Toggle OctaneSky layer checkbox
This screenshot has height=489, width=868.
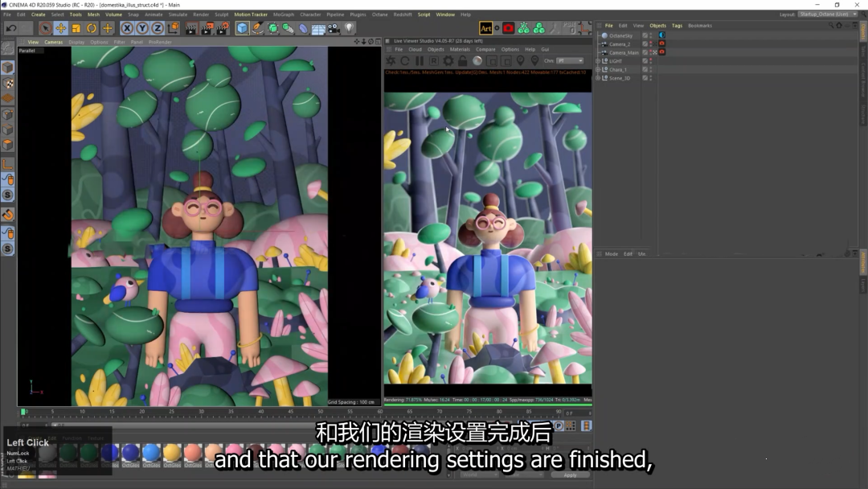coord(645,35)
